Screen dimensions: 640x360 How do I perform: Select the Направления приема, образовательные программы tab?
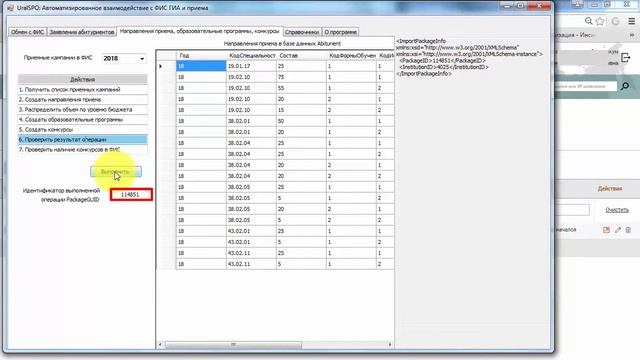pyautogui.click(x=199, y=31)
